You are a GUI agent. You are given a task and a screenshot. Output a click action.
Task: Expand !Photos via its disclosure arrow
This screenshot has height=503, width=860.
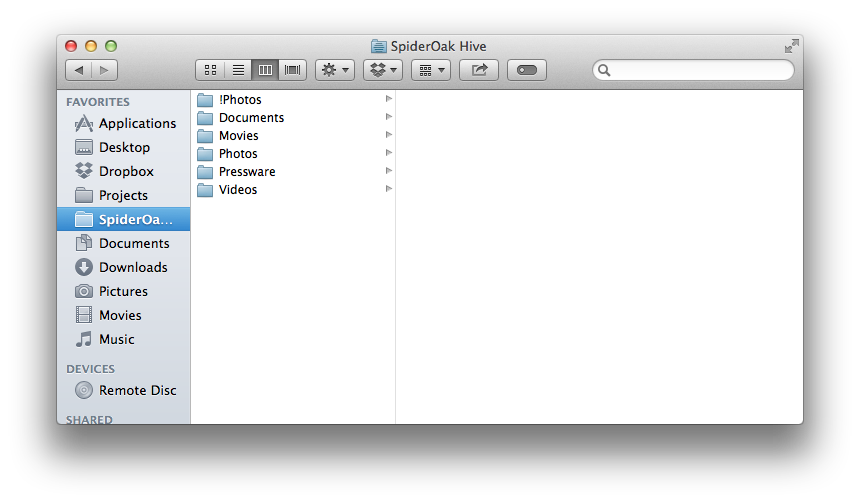point(388,99)
